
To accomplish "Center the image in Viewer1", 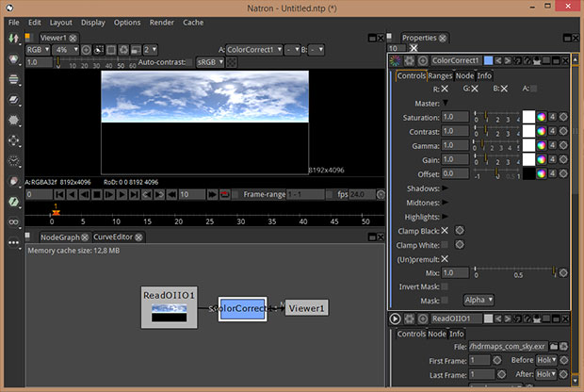I will tap(86, 50).
